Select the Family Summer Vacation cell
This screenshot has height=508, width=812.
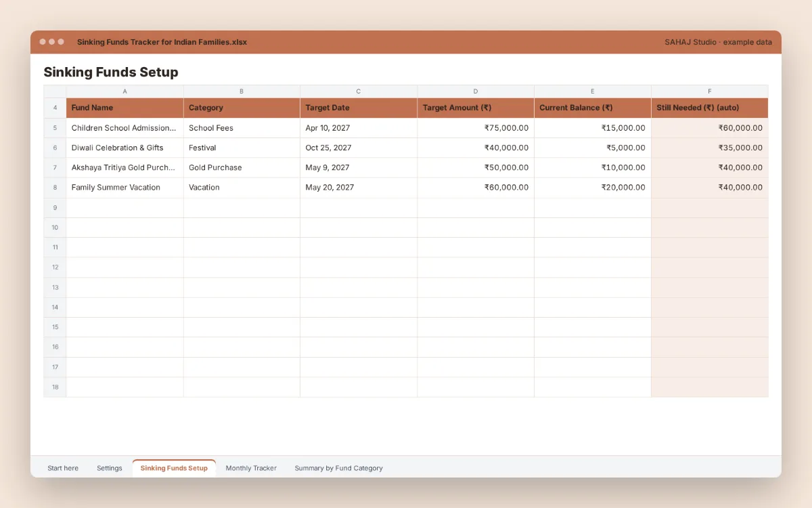[x=125, y=188]
